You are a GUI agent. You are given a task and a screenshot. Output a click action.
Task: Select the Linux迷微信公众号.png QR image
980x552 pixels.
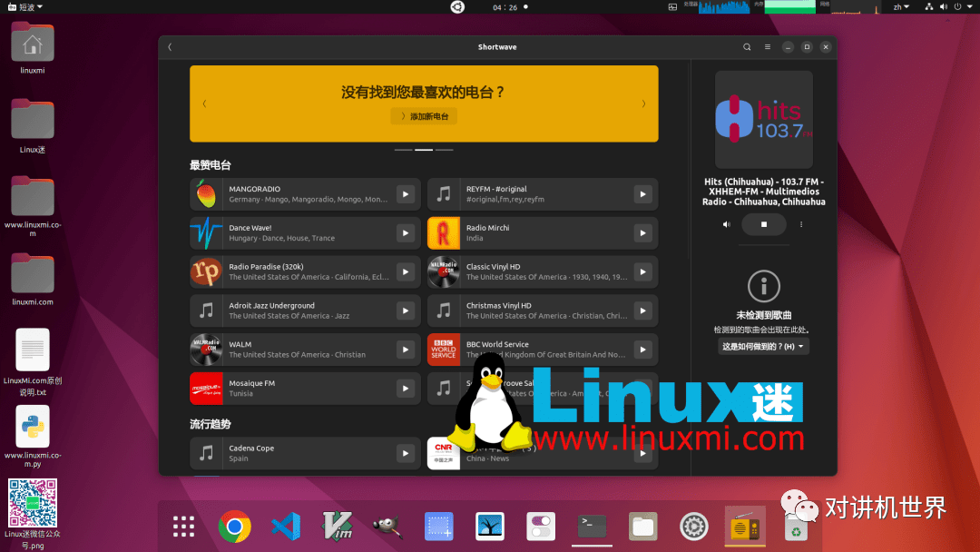click(x=33, y=514)
